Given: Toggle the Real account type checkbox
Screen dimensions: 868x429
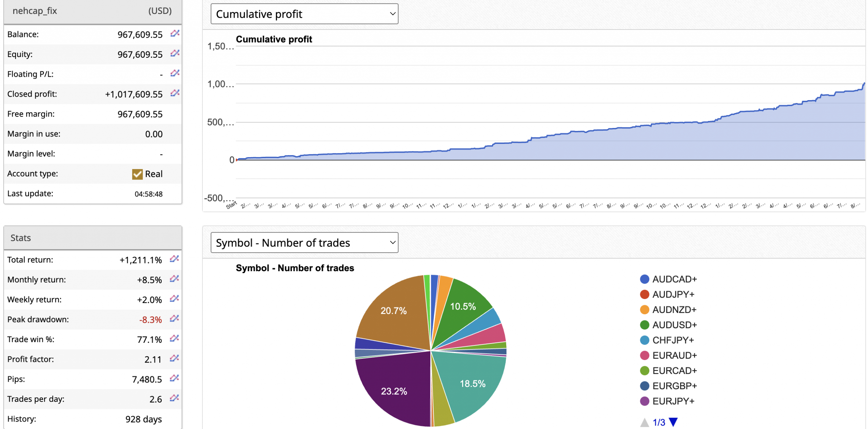Looking at the screenshot, I should point(137,174).
